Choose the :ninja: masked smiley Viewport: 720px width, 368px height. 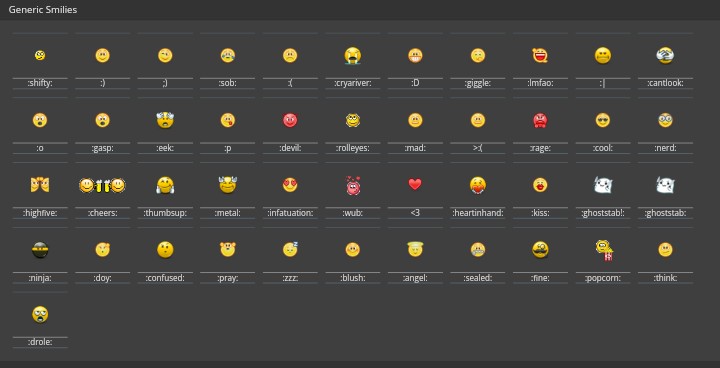tap(40, 250)
